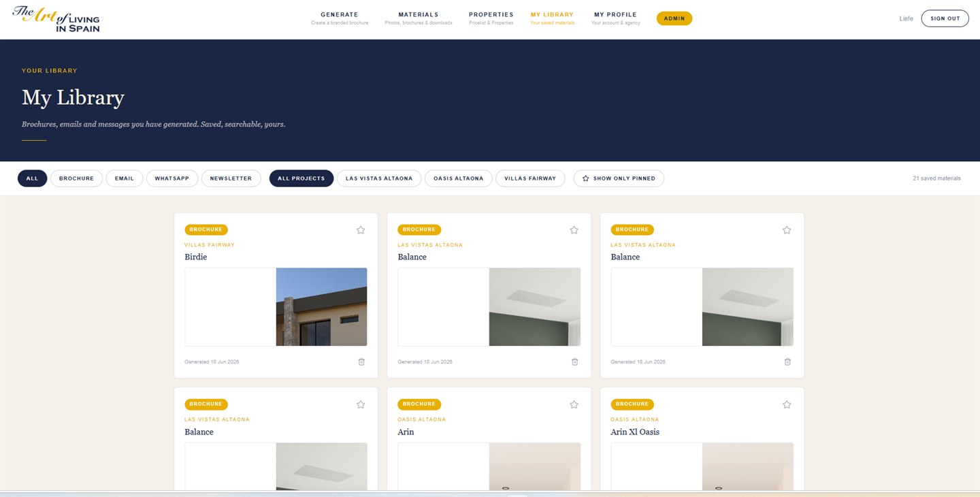This screenshot has width=980, height=497.
Task: Filter by Oasis Altaona project pill
Action: [x=458, y=178]
